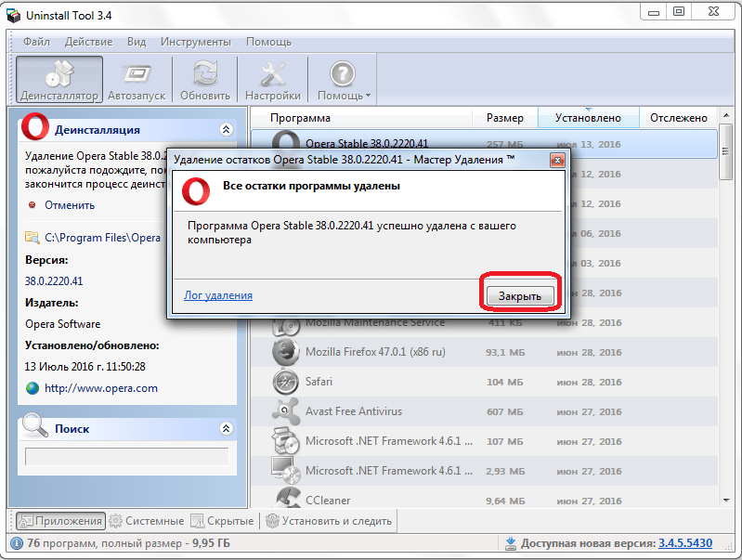Click the Обновить refresh icon
742x560 pixels.
pos(205,80)
